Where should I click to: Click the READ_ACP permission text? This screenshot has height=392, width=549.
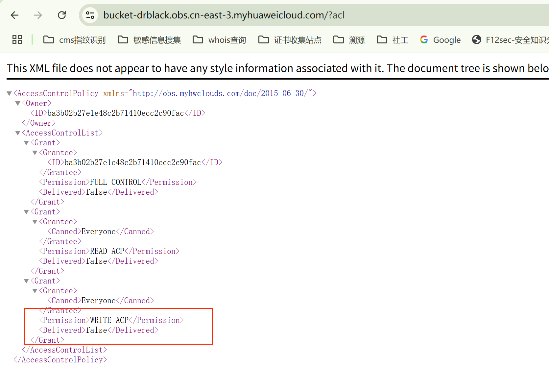[107, 251]
